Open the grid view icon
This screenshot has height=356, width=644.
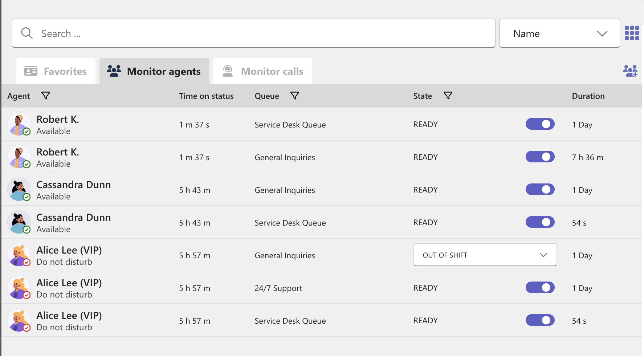(632, 33)
